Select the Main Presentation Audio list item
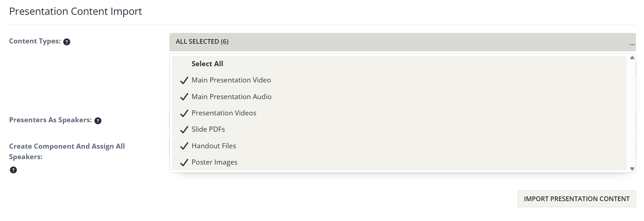 [x=231, y=97]
